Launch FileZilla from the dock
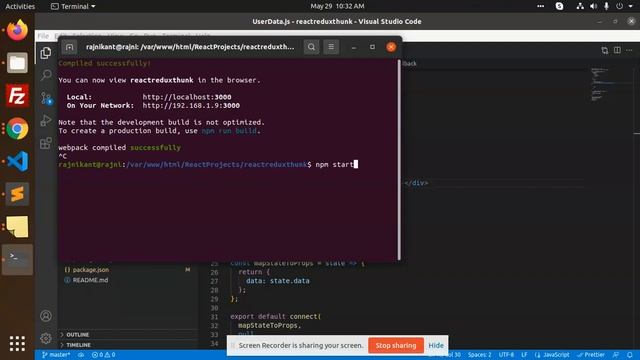640x360 pixels. click(17, 96)
